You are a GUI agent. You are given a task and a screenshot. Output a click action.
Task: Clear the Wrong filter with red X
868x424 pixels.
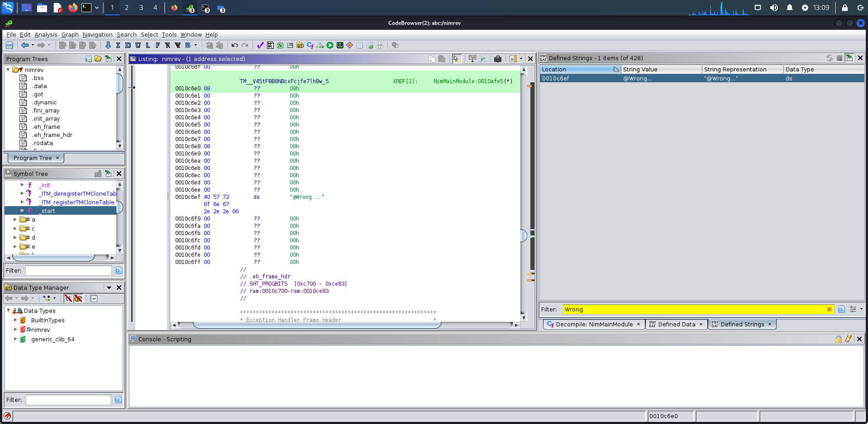[x=830, y=309]
